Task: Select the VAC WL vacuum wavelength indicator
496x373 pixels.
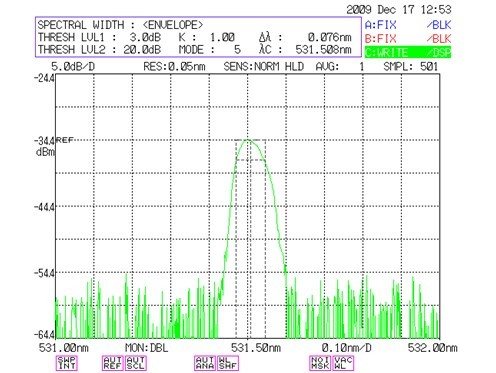Action: point(343,363)
